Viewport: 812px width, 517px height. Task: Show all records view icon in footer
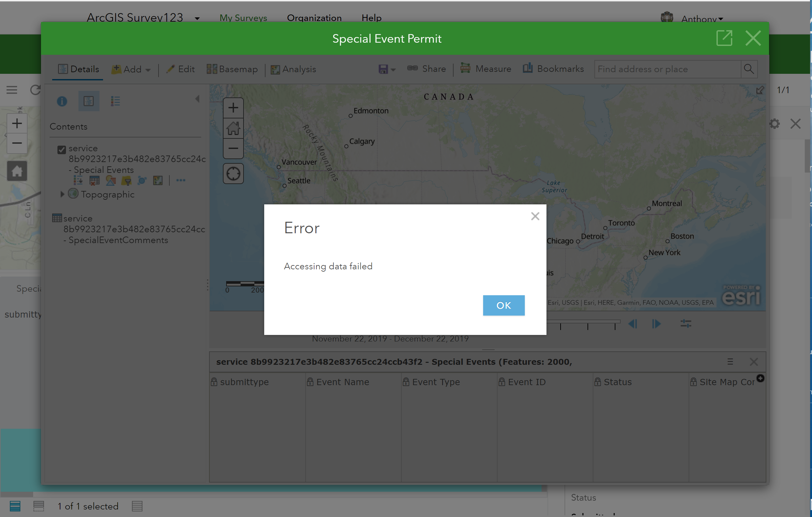pyautogui.click(x=15, y=506)
